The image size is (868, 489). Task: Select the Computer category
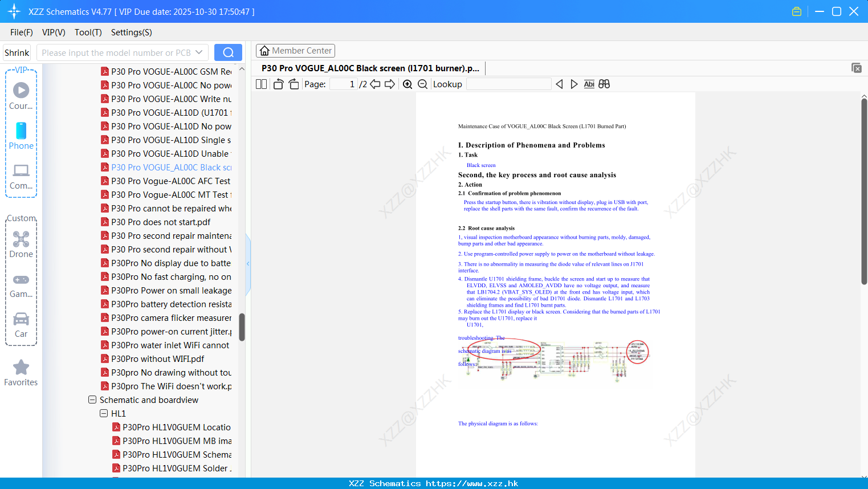click(x=21, y=176)
